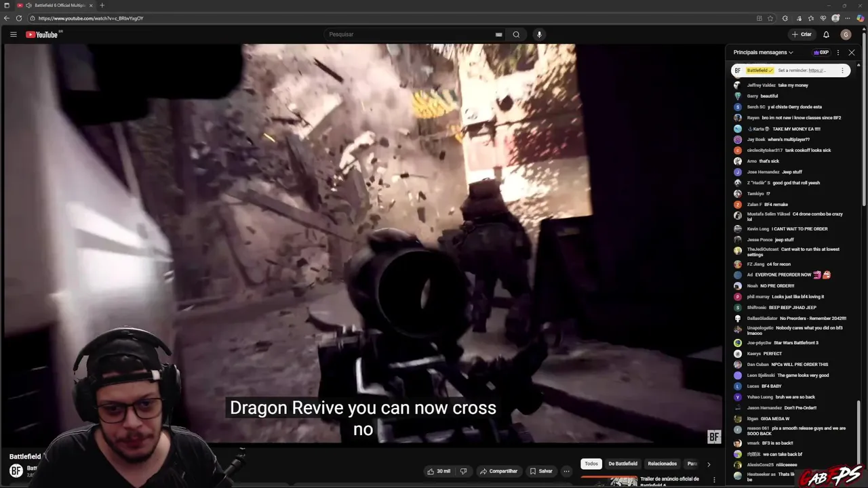Click Joe-p4yc3w 'Star Wars Battlefront 3' message
Image resolution: width=868 pixels, height=488 pixels.
[x=783, y=343]
